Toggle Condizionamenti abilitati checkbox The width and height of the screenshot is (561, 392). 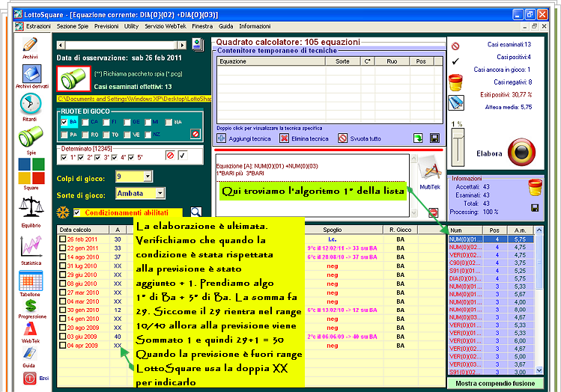point(76,213)
